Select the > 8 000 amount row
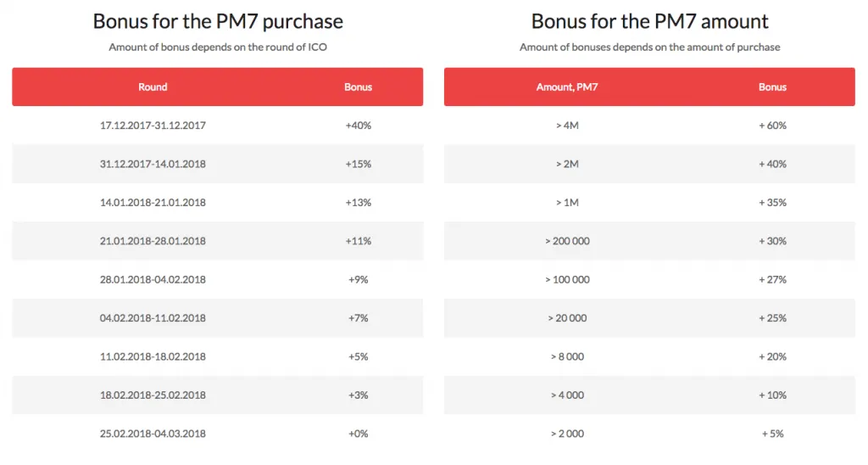 click(567, 356)
